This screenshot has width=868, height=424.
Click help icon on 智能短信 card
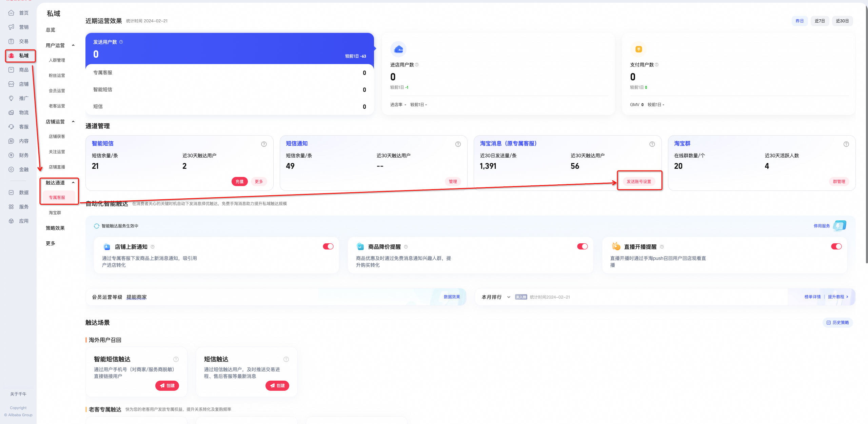[x=264, y=144]
